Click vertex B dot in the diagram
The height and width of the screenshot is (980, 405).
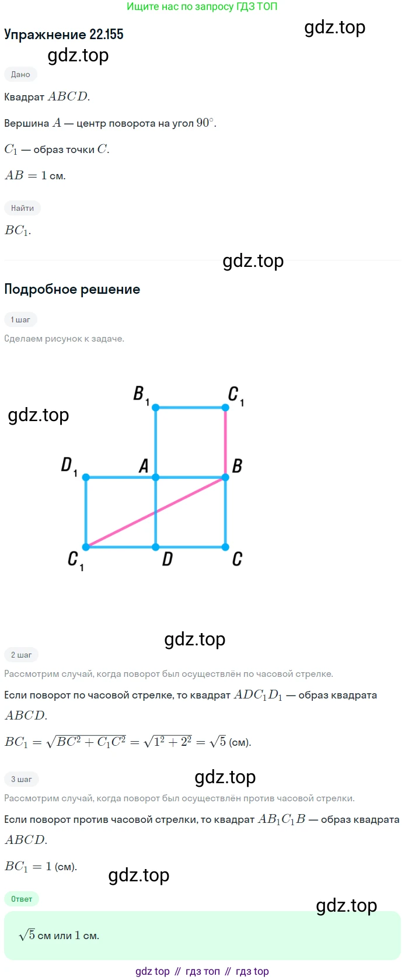click(x=225, y=477)
